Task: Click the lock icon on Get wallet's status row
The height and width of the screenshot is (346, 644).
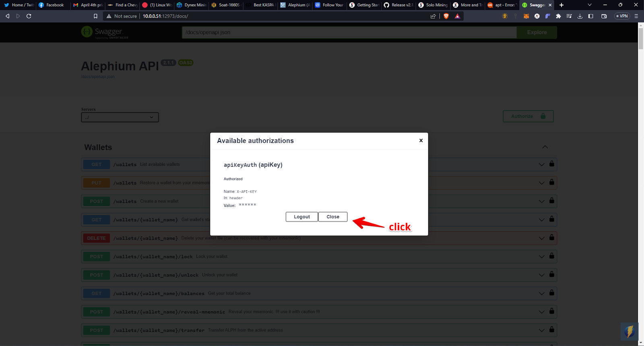Action: (x=552, y=219)
